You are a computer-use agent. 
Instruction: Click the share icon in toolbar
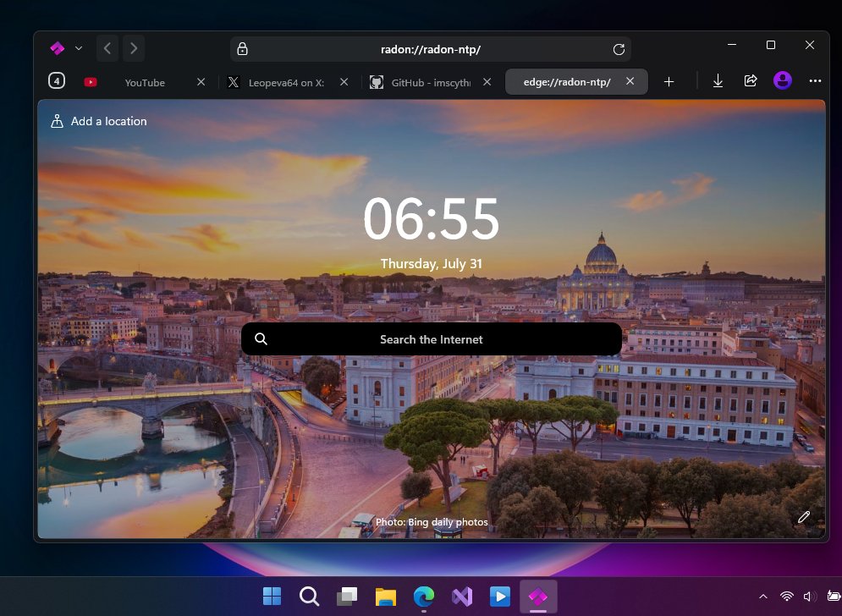(750, 80)
